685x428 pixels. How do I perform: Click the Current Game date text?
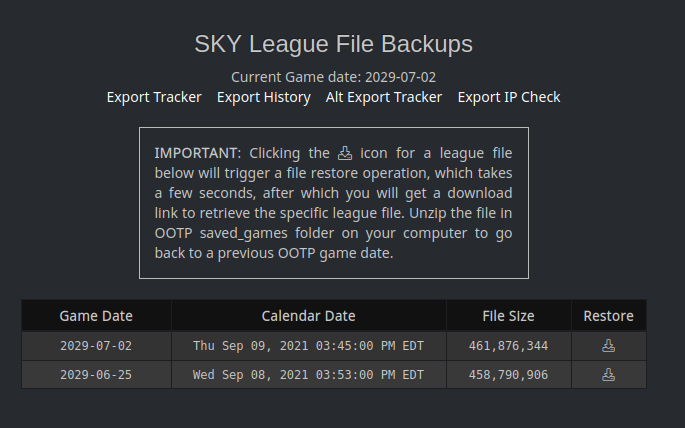pyautogui.click(x=333, y=77)
